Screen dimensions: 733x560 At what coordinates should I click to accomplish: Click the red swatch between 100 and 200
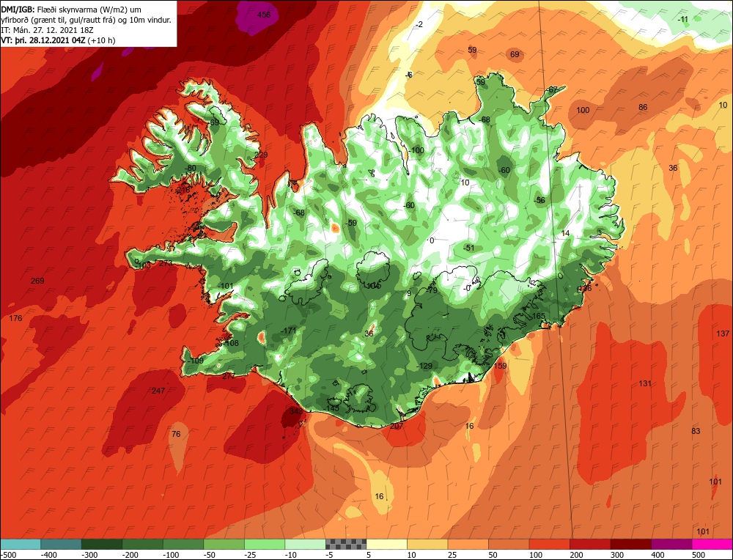coord(550,544)
